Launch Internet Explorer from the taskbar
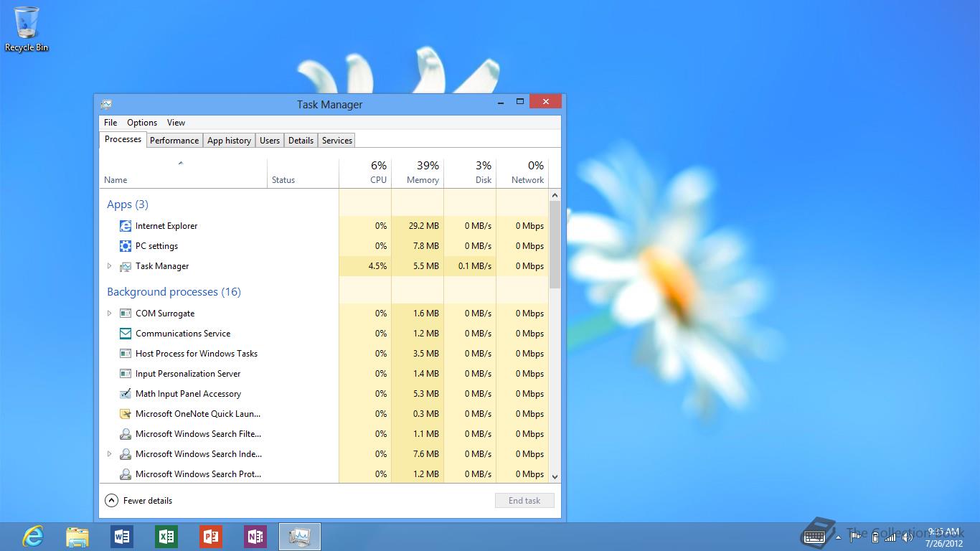This screenshot has width=980, height=551. 33,537
